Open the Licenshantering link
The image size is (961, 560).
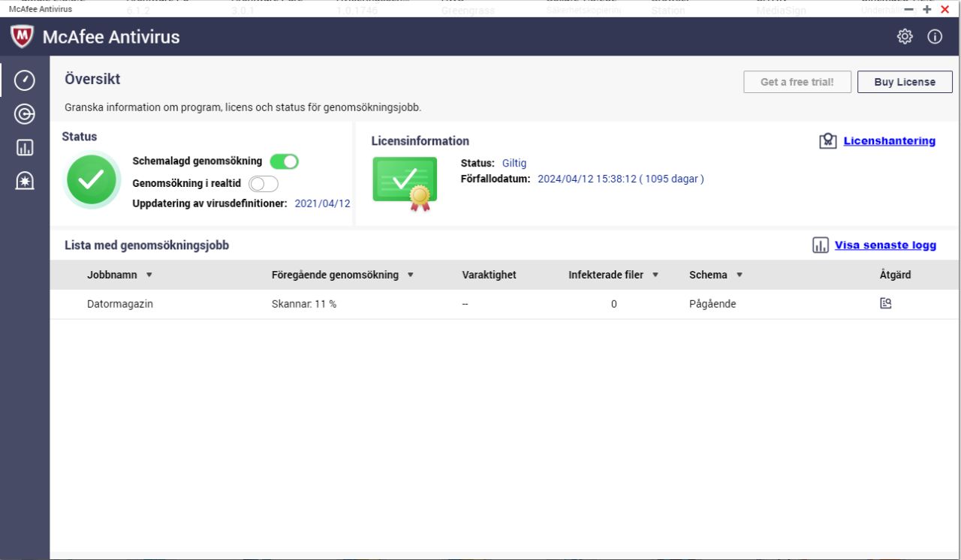(889, 140)
